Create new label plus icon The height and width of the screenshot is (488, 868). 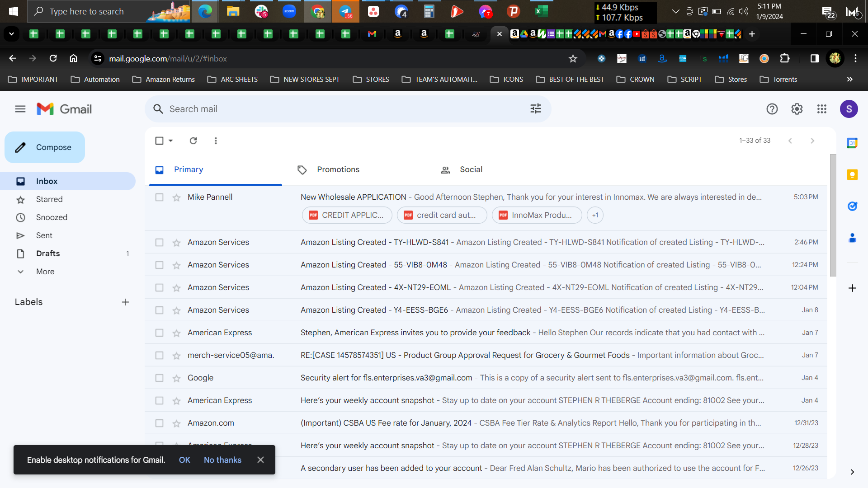[125, 302]
